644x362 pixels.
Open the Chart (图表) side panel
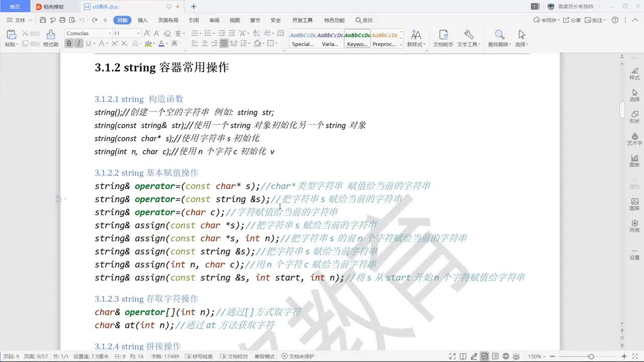point(634,161)
